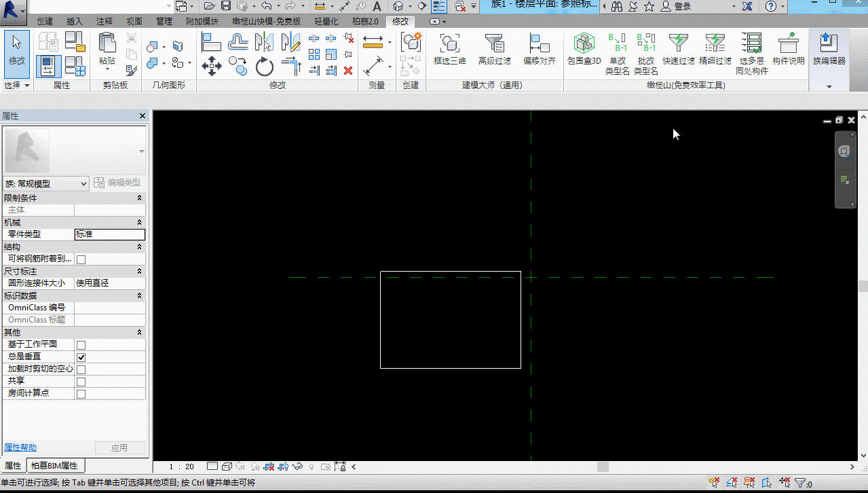Open the 创建 ribbon tab
The image size is (868, 493).
point(45,22)
